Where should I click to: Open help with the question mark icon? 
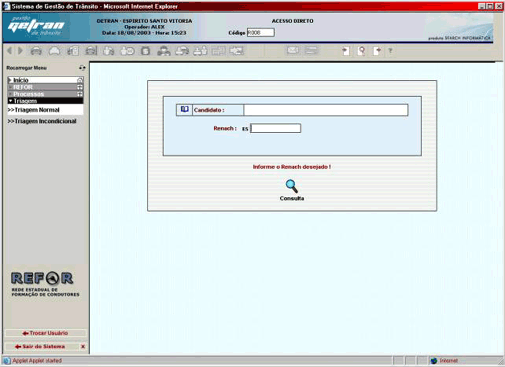click(x=390, y=51)
